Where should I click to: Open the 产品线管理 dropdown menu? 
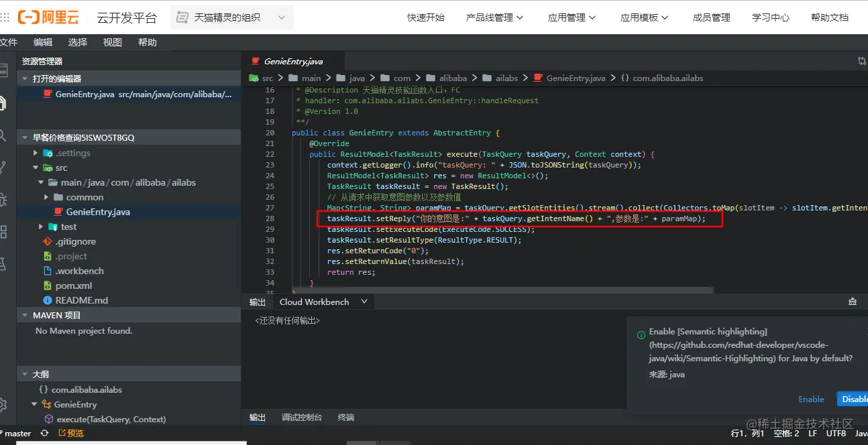[494, 18]
